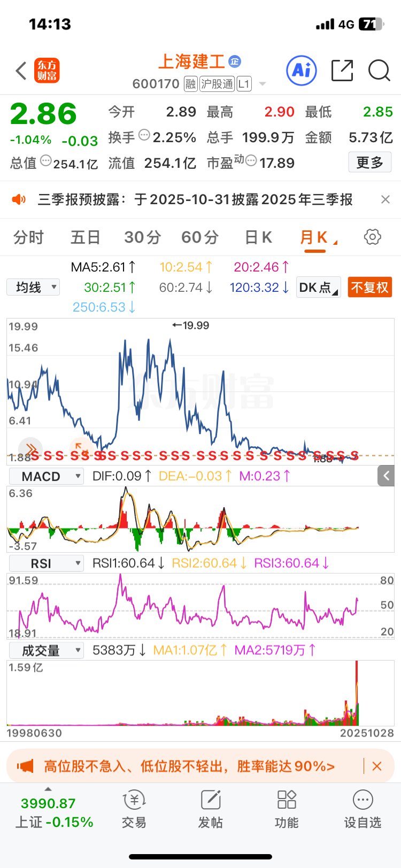Open the MACD indicator dropdown
Viewport: 401px width, 868px height.
pyautogui.click(x=46, y=476)
